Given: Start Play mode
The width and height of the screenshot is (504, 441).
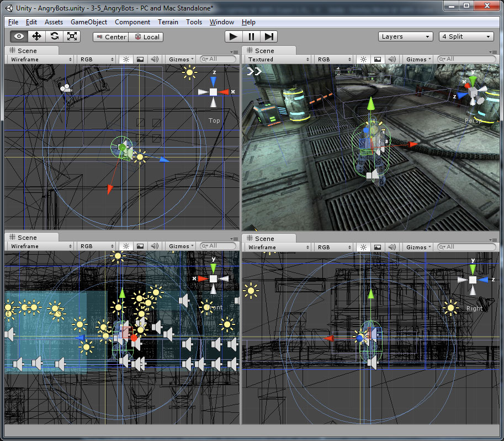Looking at the screenshot, I should click(x=234, y=36).
